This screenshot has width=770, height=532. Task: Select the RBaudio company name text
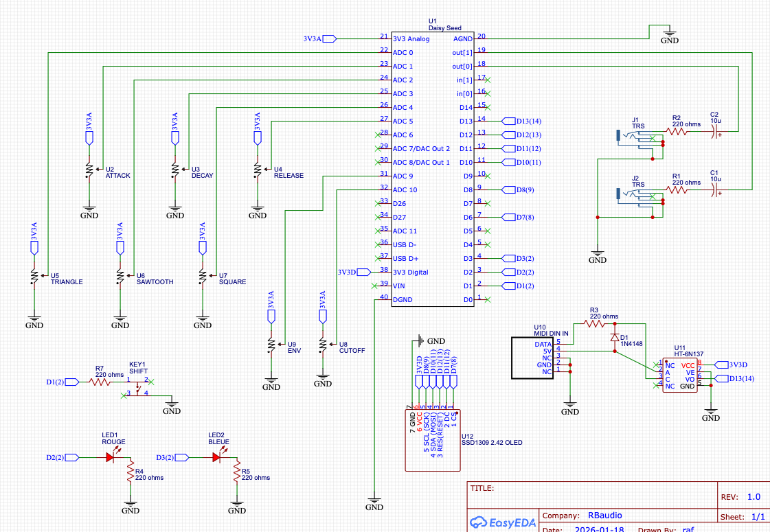604,516
